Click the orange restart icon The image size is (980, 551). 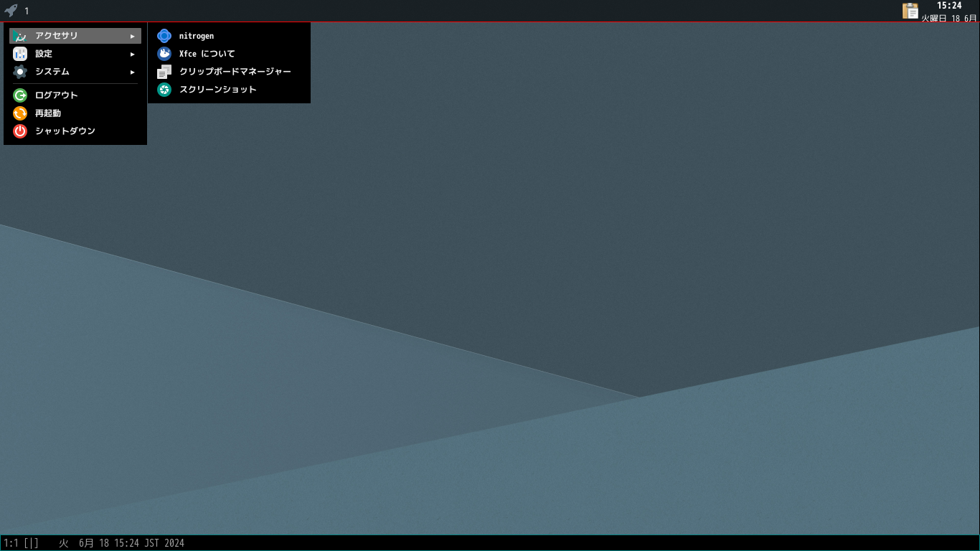20,113
